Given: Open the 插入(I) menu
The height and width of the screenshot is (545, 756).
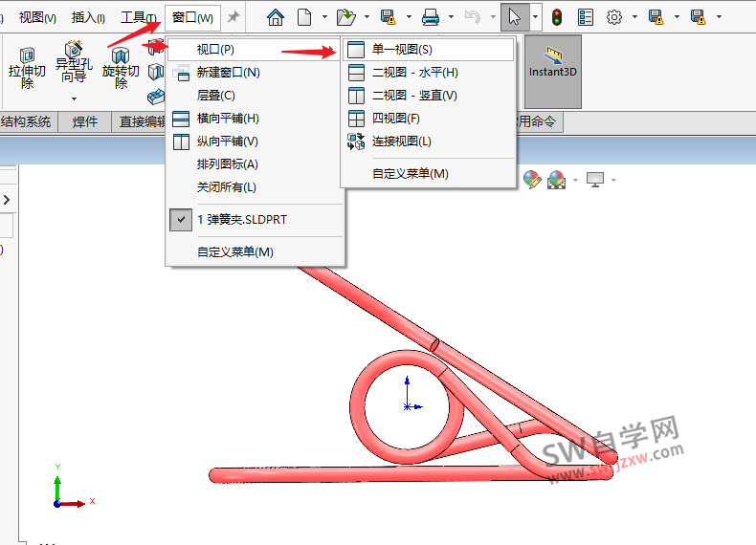Looking at the screenshot, I should [x=88, y=18].
